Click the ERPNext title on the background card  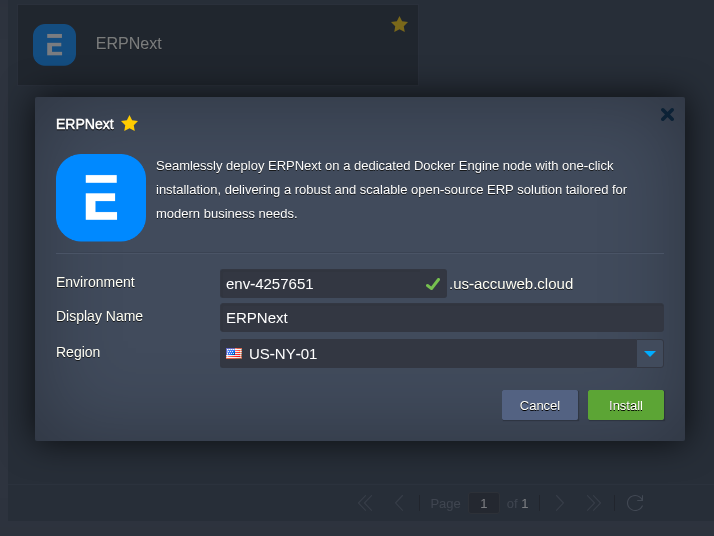pos(128,44)
